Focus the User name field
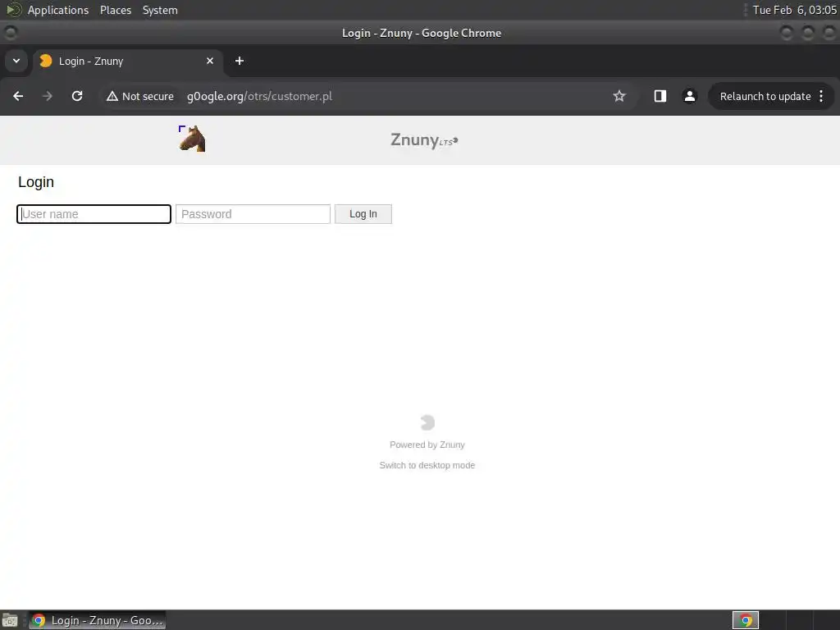840x630 pixels. [94, 214]
